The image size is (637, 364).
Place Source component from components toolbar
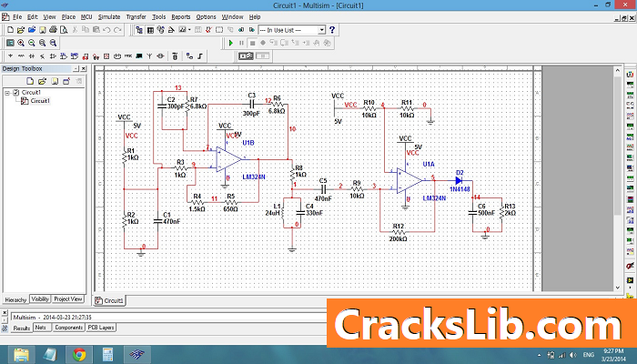10,56
